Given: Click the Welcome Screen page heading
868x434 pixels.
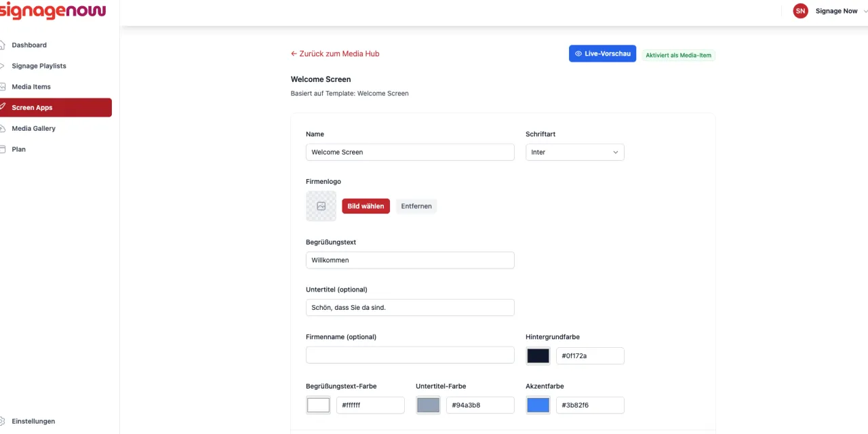Looking at the screenshot, I should click(321, 79).
